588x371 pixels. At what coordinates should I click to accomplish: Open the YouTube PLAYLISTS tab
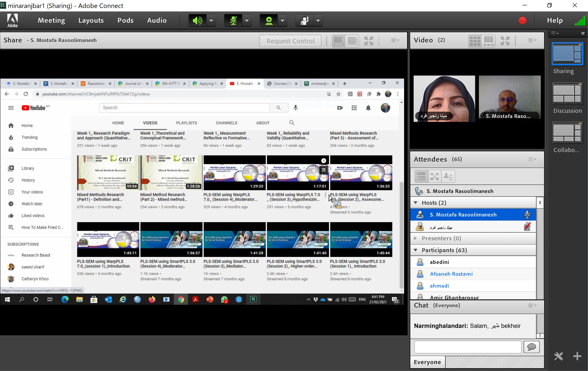(187, 123)
